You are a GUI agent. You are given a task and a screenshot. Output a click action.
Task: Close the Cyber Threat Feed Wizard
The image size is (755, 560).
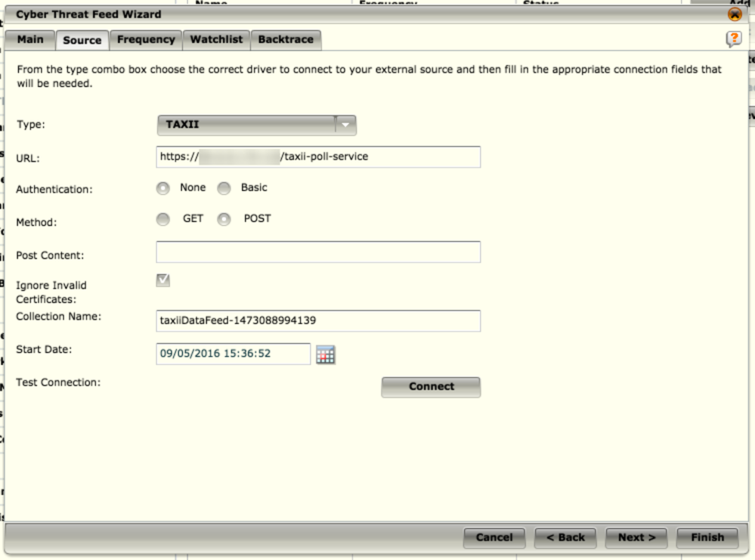pos(735,14)
